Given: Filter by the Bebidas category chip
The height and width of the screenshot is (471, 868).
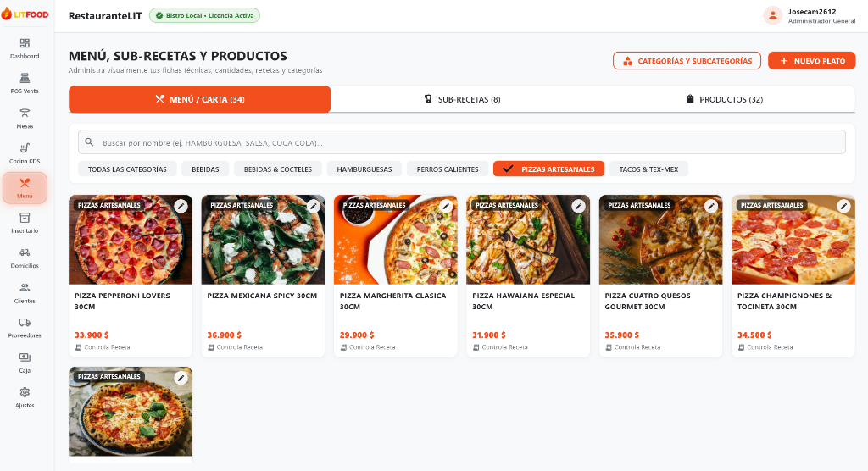Looking at the screenshot, I should (x=205, y=169).
